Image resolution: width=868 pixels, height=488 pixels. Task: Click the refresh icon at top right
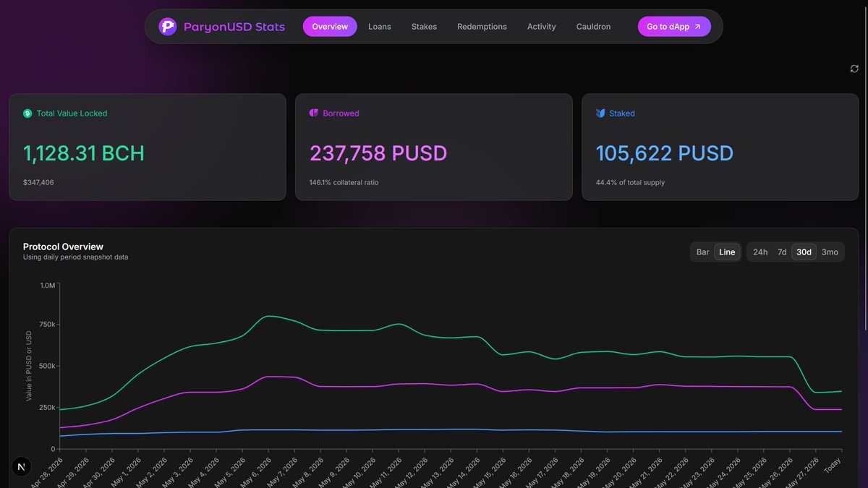pyautogui.click(x=854, y=69)
